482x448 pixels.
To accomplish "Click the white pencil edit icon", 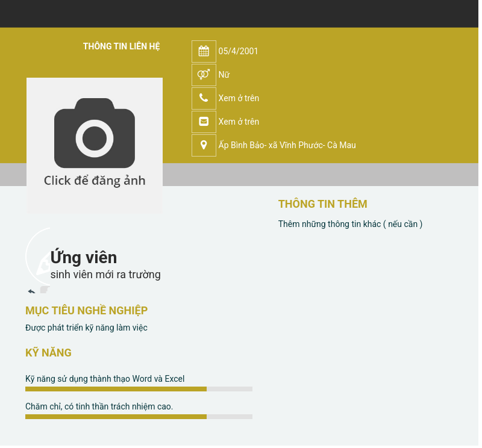I will coord(43,265).
